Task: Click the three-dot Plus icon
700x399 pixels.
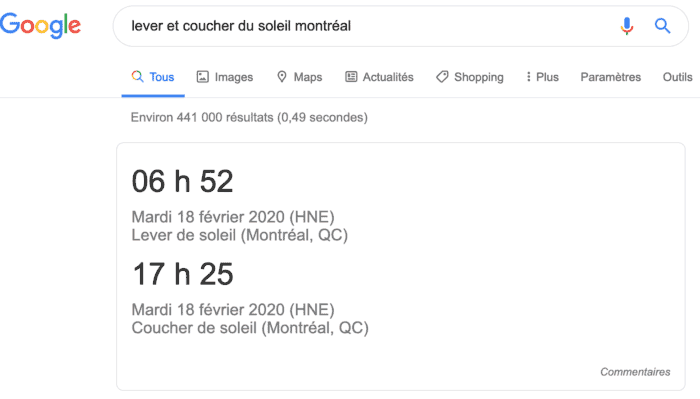Action: [528, 77]
